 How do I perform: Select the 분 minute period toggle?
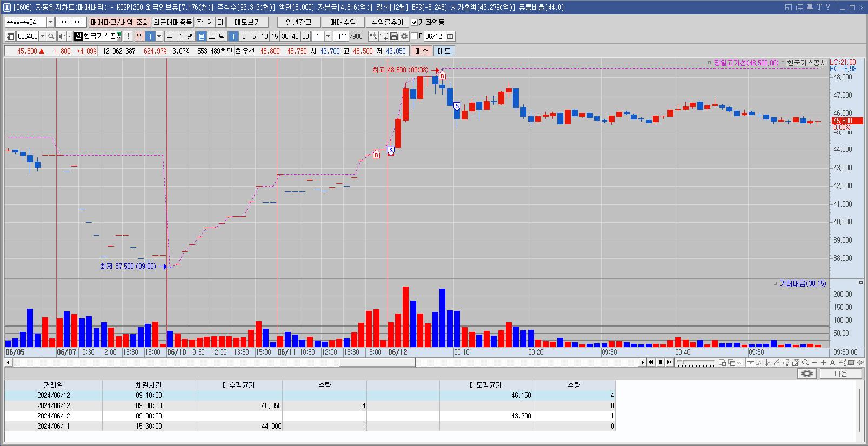[202, 36]
